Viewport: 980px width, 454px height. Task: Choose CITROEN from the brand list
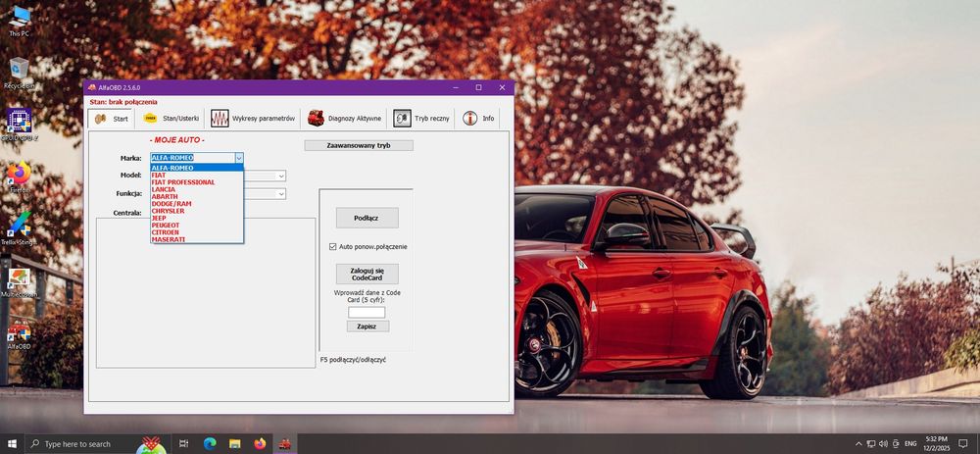197,232
